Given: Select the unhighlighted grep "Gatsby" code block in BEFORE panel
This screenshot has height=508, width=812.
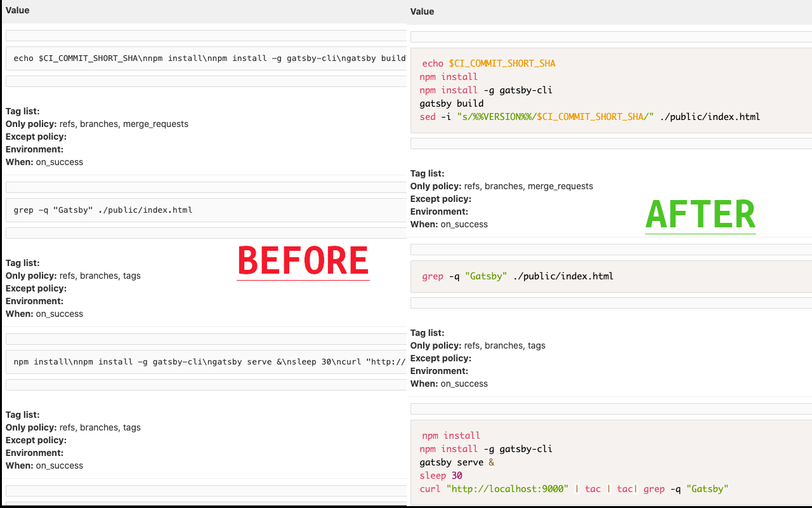Looking at the screenshot, I should pyautogui.click(x=206, y=210).
